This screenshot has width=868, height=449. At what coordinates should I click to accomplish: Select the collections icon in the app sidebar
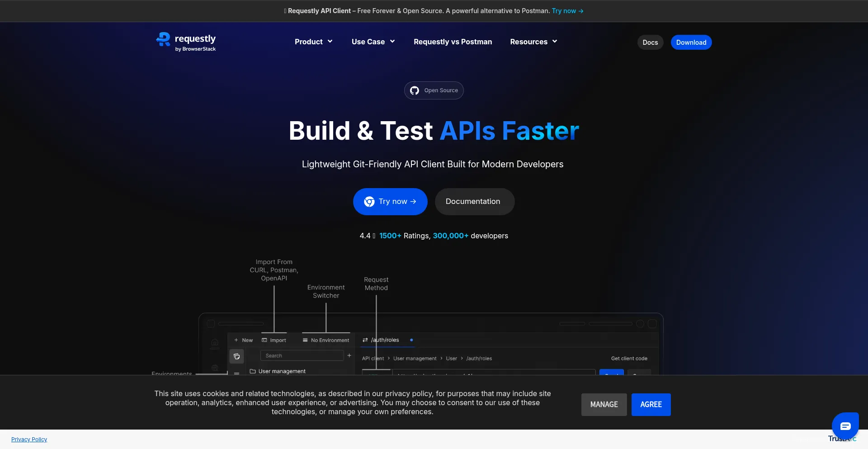click(236, 356)
